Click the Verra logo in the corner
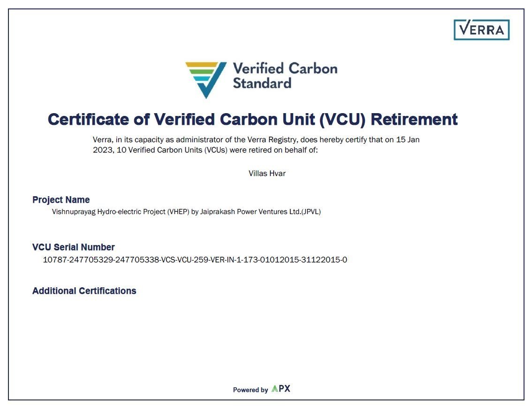 coord(481,30)
